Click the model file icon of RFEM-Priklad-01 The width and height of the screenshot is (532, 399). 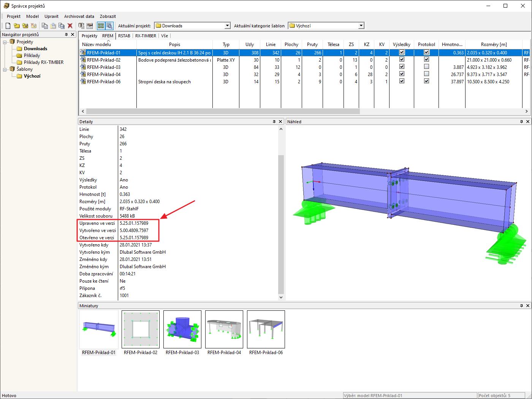tap(83, 53)
